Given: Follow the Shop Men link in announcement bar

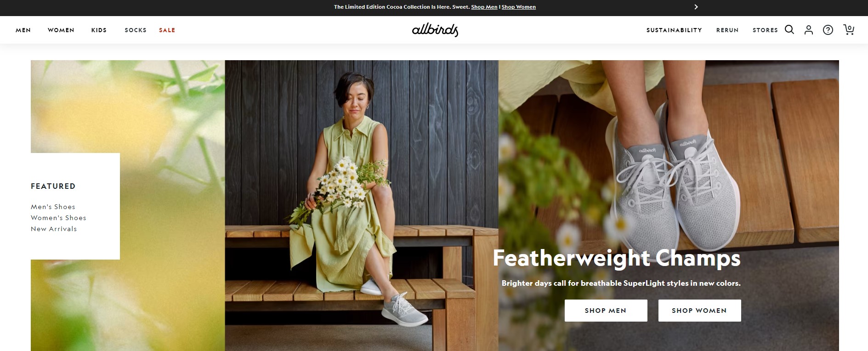Looking at the screenshot, I should 484,7.
